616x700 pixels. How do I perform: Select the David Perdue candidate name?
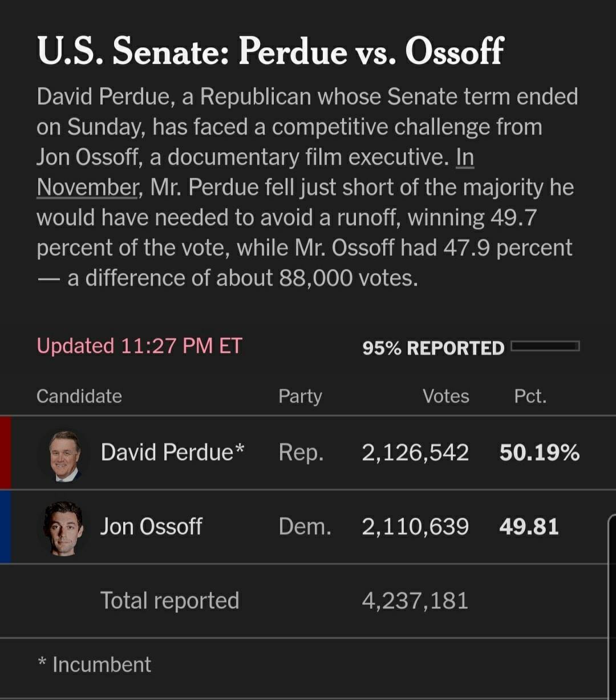173,453
